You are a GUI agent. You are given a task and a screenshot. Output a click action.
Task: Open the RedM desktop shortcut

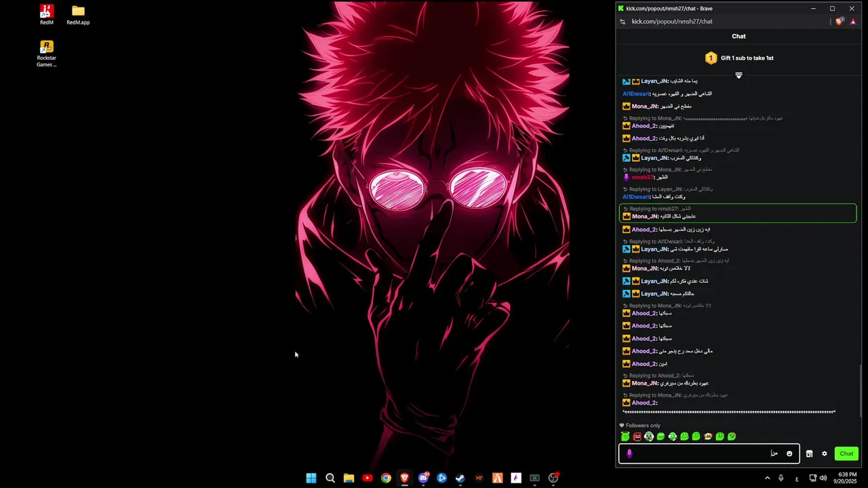(46, 14)
